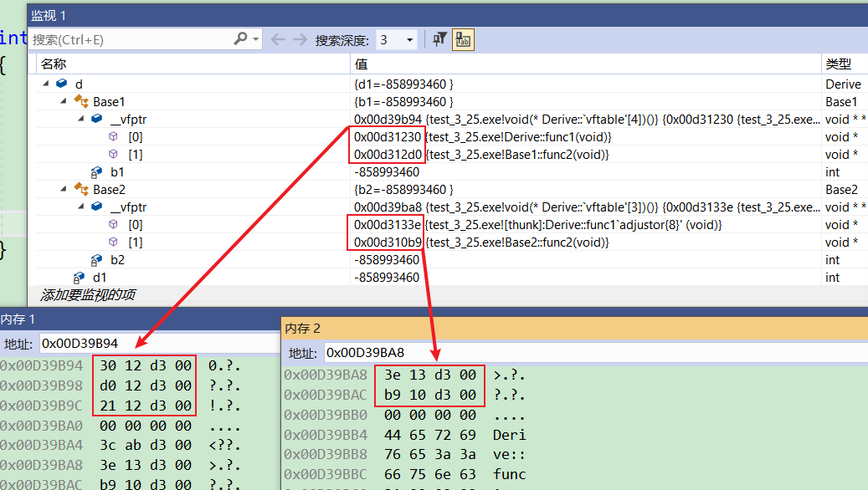Collapse the Base1 node
This screenshot has width=868, height=490.
tap(63, 101)
